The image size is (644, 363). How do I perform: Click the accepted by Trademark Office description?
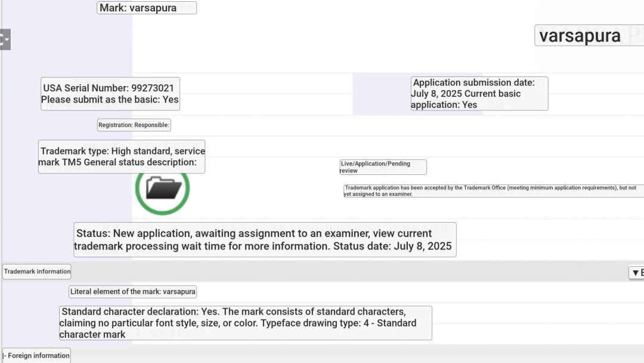[x=493, y=190]
